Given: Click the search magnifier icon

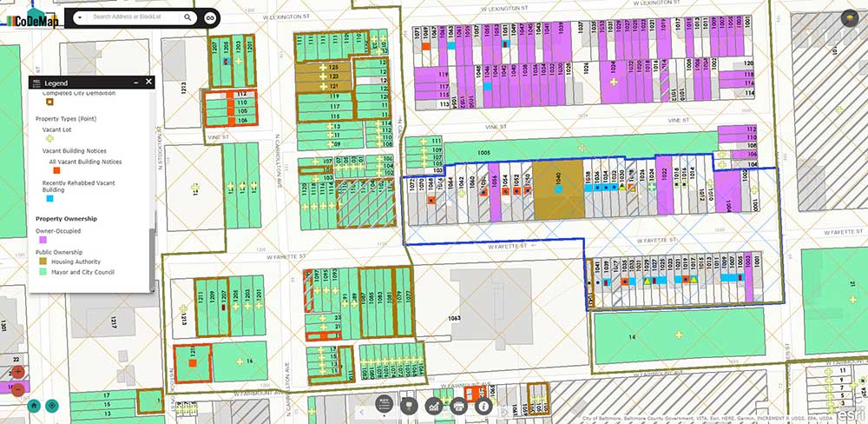Looking at the screenshot, I should coord(188,17).
